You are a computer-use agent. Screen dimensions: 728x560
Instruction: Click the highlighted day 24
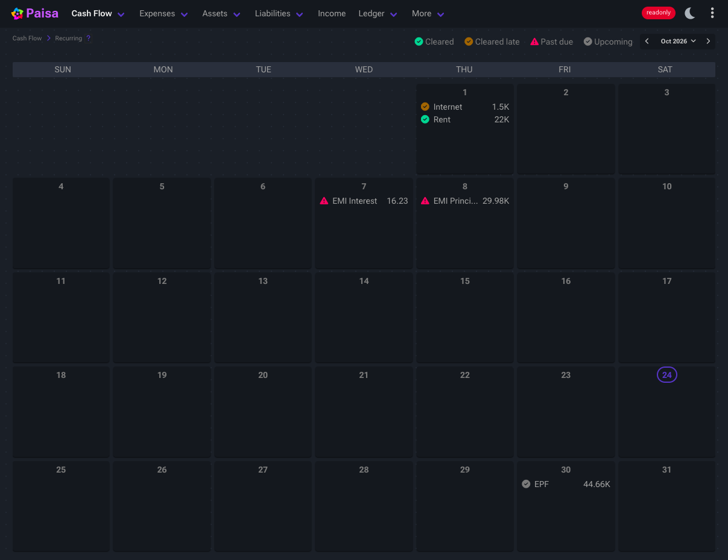click(666, 375)
